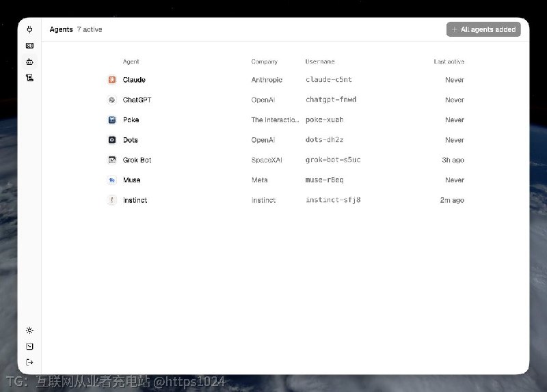Select the robot agents sidebar icon

pyautogui.click(x=29, y=61)
